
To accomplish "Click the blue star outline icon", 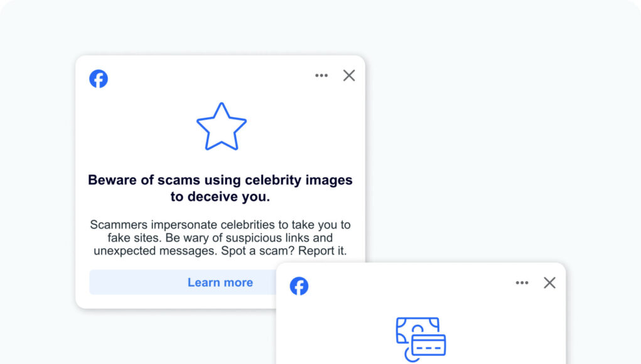I will 222,127.
